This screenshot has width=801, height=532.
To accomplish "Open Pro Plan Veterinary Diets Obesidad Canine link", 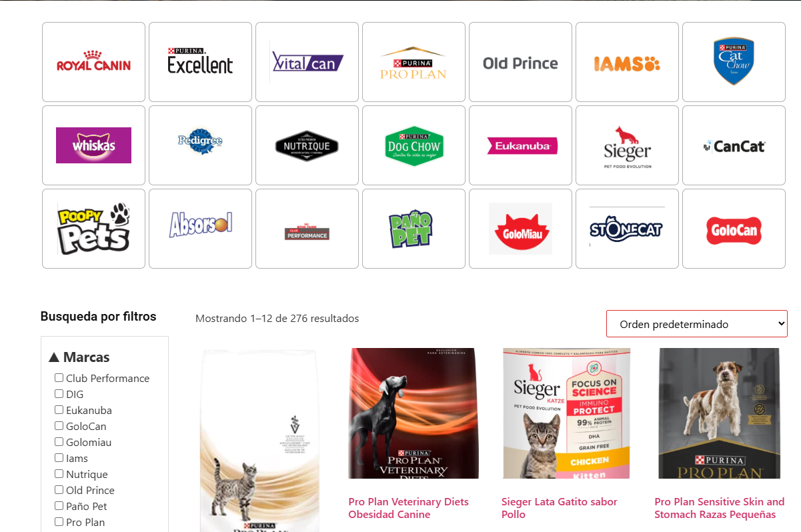I will [x=408, y=508].
